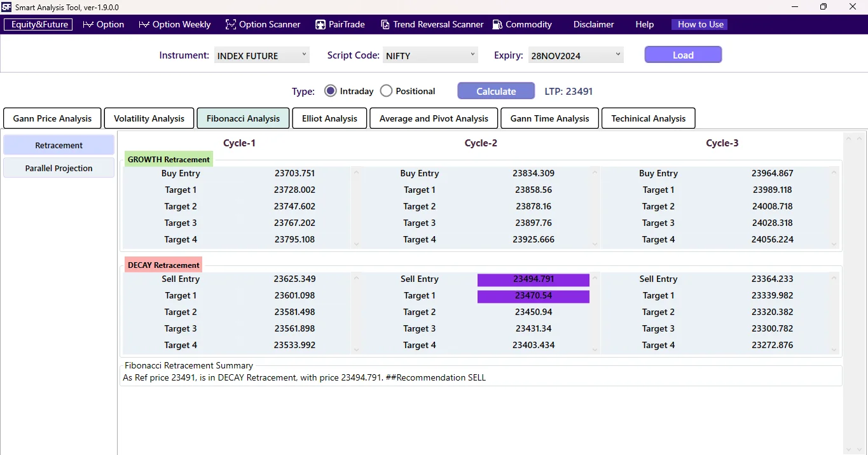The width and height of the screenshot is (868, 455).
Task: Open Option via its candlestick icon
Action: tap(88, 24)
